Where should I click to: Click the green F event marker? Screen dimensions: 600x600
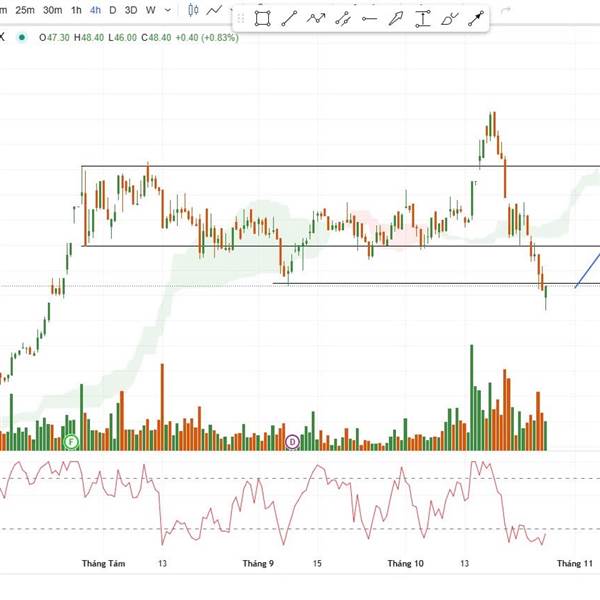point(71,441)
